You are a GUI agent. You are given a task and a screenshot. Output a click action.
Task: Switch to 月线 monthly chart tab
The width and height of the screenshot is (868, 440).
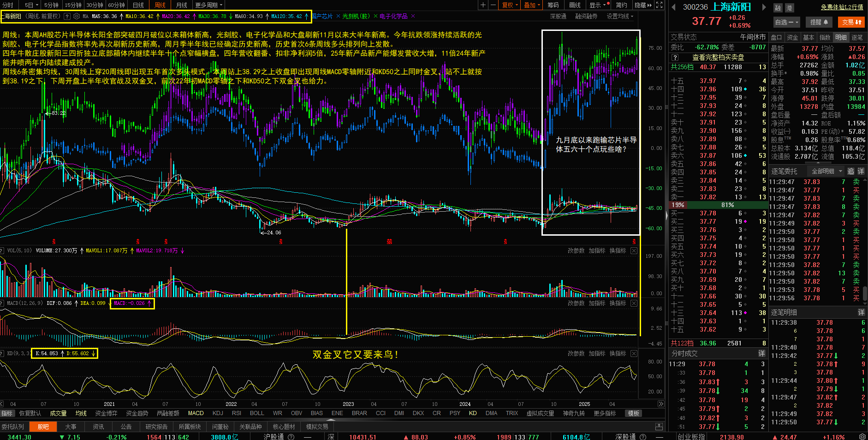click(182, 5)
